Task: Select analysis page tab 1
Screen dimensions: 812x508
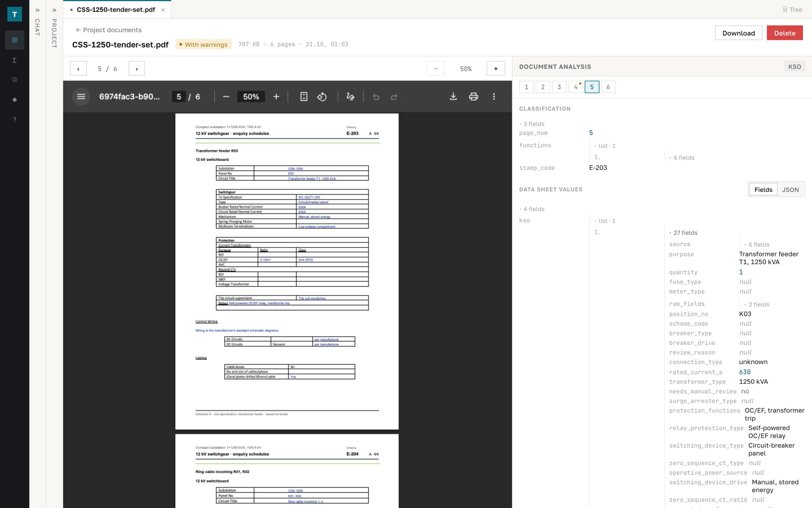Action: [x=526, y=87]
